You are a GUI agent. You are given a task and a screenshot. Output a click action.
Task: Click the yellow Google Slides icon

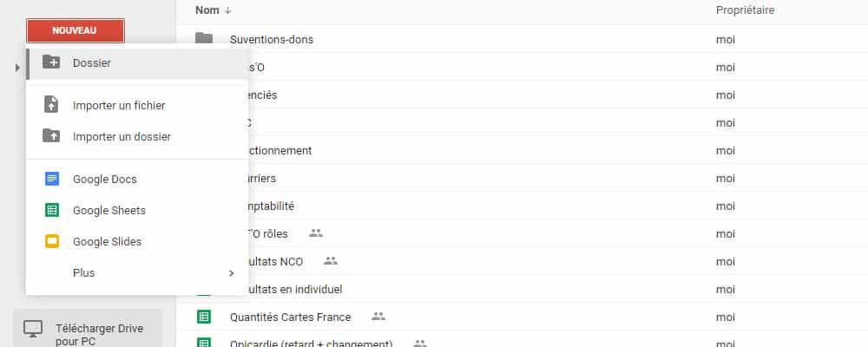tap(52, 241)
